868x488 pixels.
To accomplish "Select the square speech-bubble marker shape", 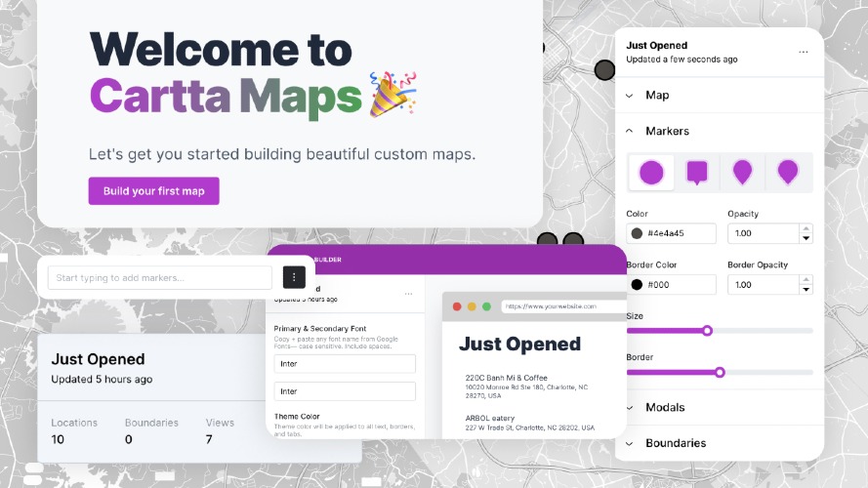I will (x=697, y=173).
